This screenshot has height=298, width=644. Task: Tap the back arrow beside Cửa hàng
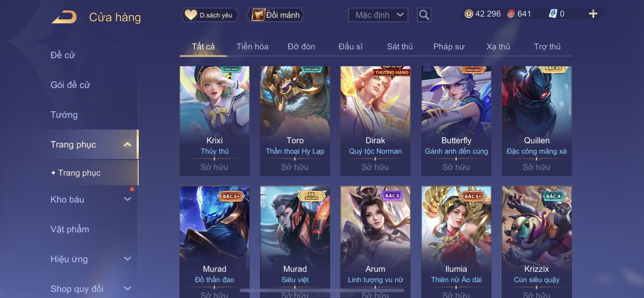click(64, 17)
